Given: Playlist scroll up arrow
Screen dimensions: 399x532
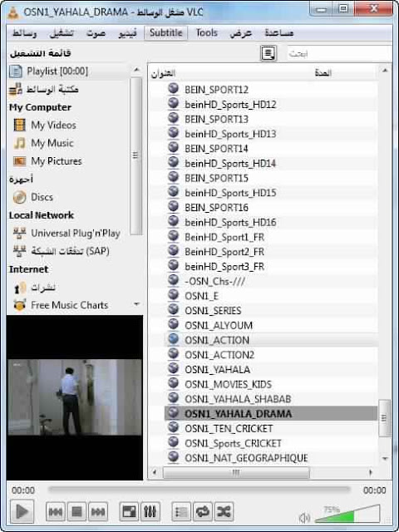Looking at the screenshot, I should click(x=385, y=71).
